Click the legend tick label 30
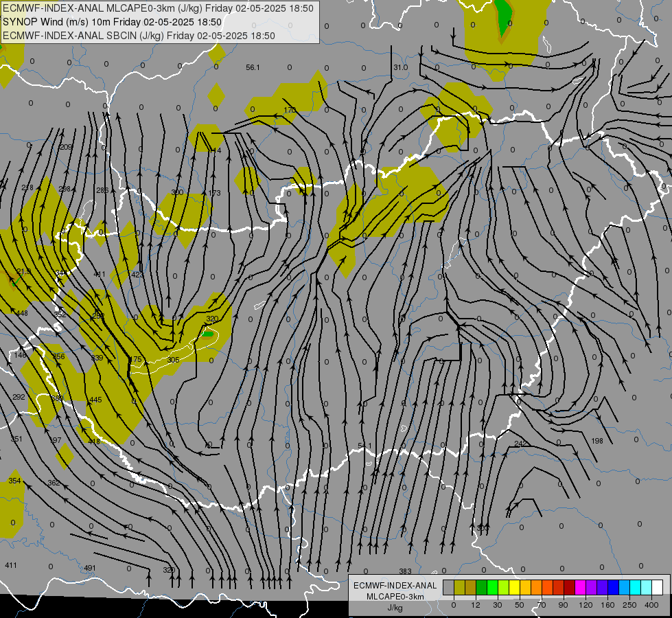 coord(497,605)
